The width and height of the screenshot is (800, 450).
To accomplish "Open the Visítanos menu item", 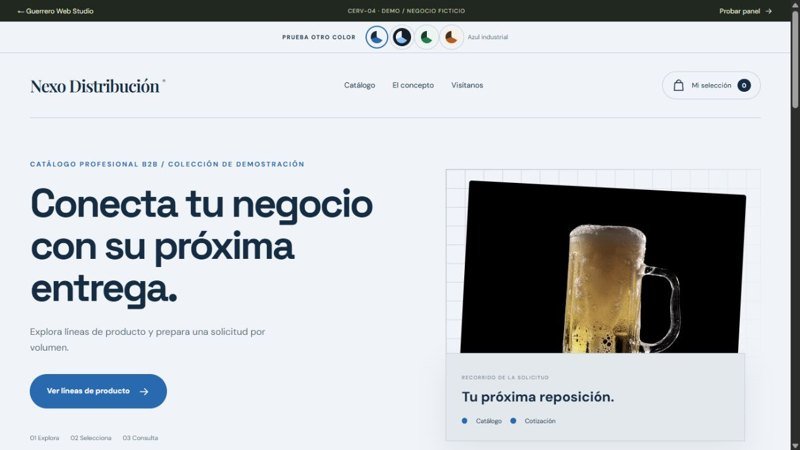I will click(467, 85).
